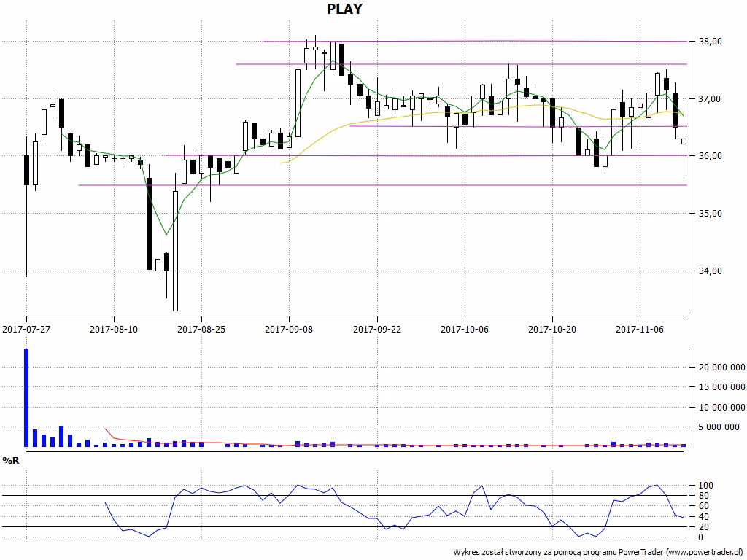747x560 pixels.
Task: Click the 60 level on %R axis
Action: click(705, 506)
